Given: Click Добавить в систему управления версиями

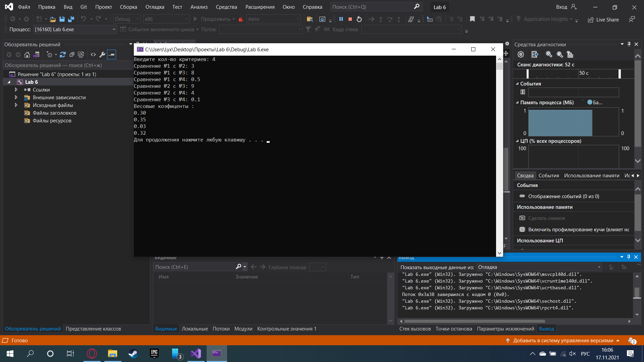Looking at the screenshot, I should (563, 341).
